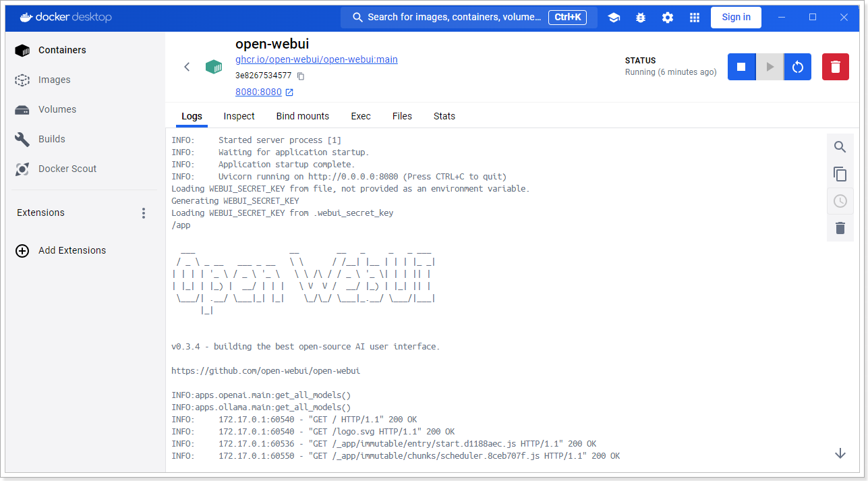Viewport: 868px width, 481px height.
Task: Go back using the left chevron arrow
Action: coord(187,67)
